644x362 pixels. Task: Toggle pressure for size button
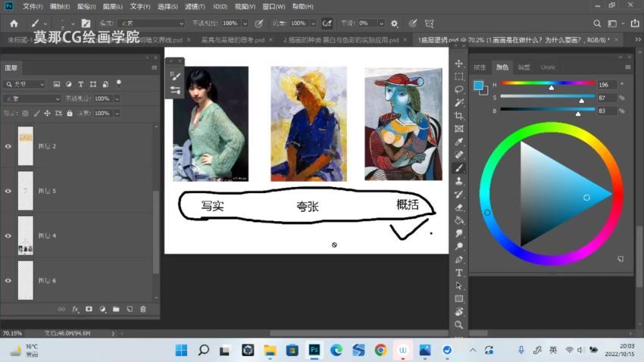coord(413,23)
